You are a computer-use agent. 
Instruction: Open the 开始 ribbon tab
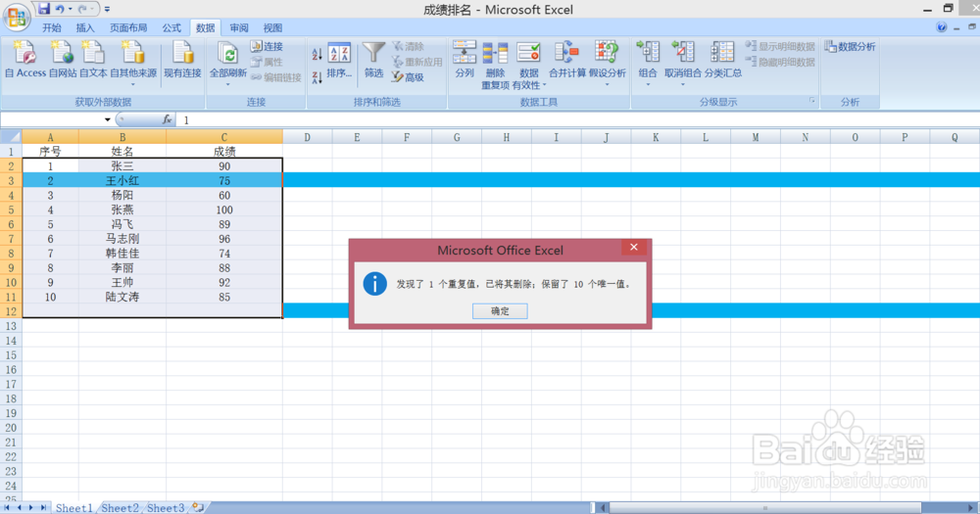(52, 27)
